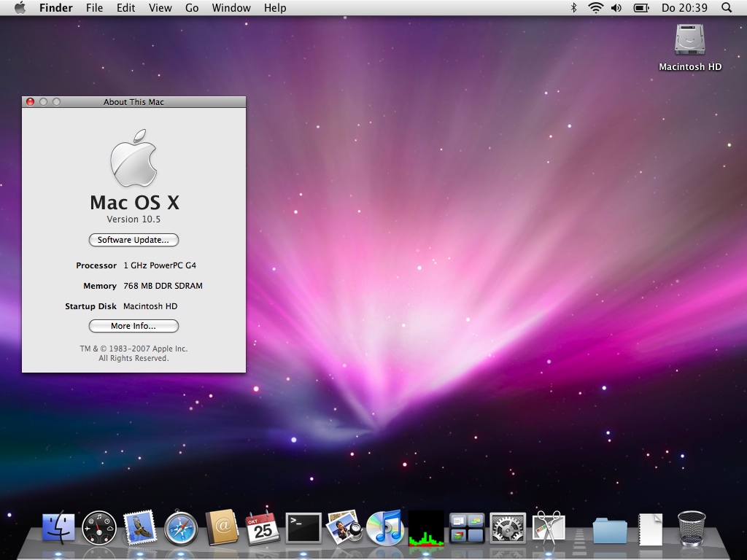This screenshot has height=560, width=747.
Task: Open the volume menu bar icon
Action: (x=616, y=7)
